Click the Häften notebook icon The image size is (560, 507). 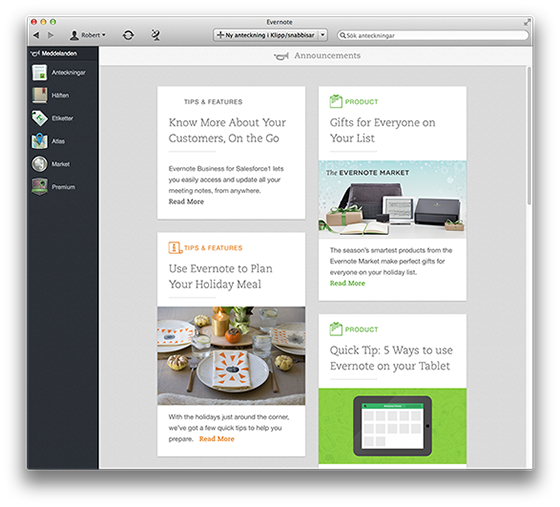tap(39, 95)
